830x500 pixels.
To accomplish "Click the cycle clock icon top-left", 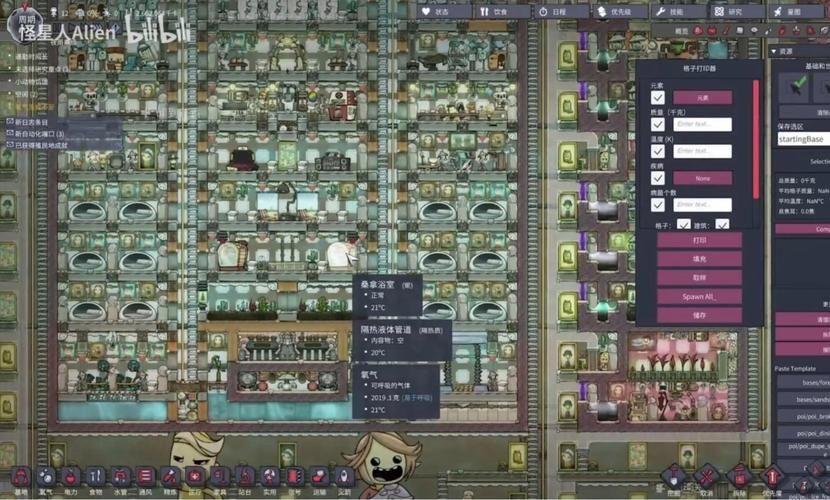I will coord(26,28).
